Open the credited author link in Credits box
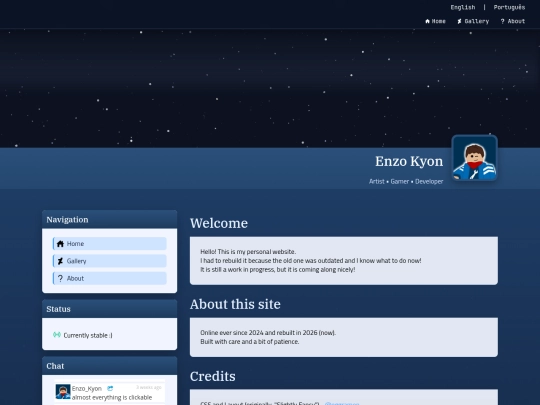540x405 pixels. point(342,403)
